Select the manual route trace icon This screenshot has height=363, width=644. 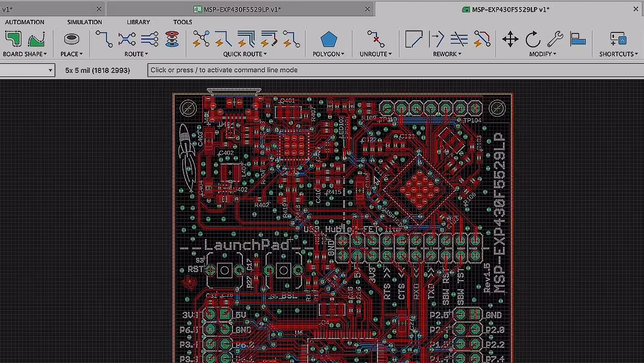(104, 39)
